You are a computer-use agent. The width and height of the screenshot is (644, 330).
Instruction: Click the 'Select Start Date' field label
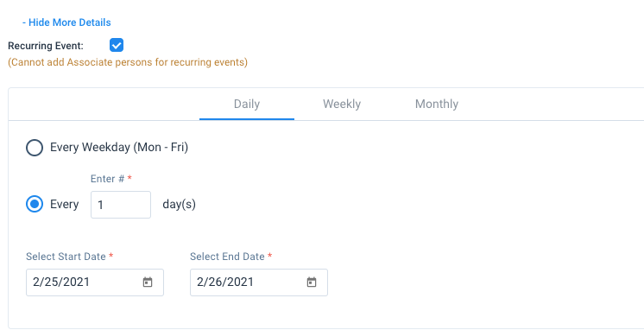(66, 257)
